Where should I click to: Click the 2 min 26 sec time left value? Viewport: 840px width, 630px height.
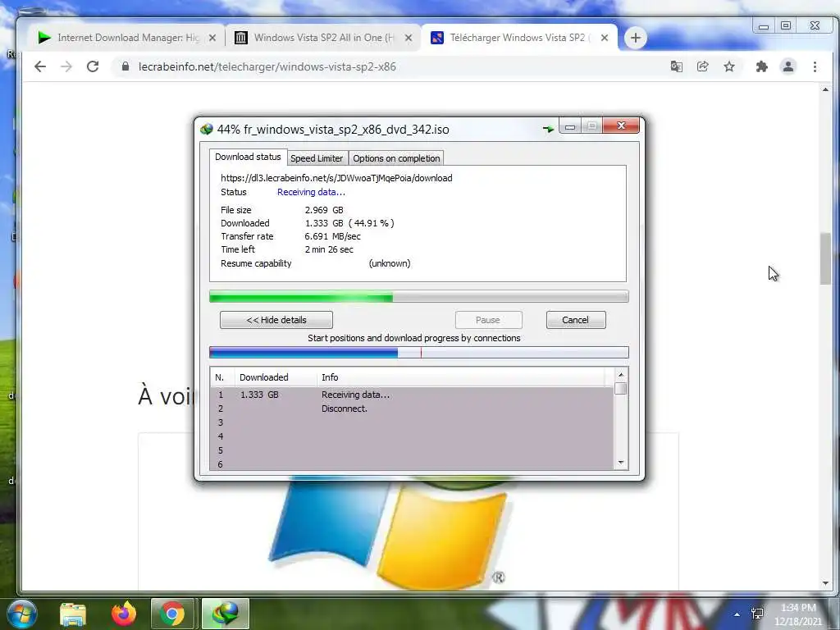point(329,249)
